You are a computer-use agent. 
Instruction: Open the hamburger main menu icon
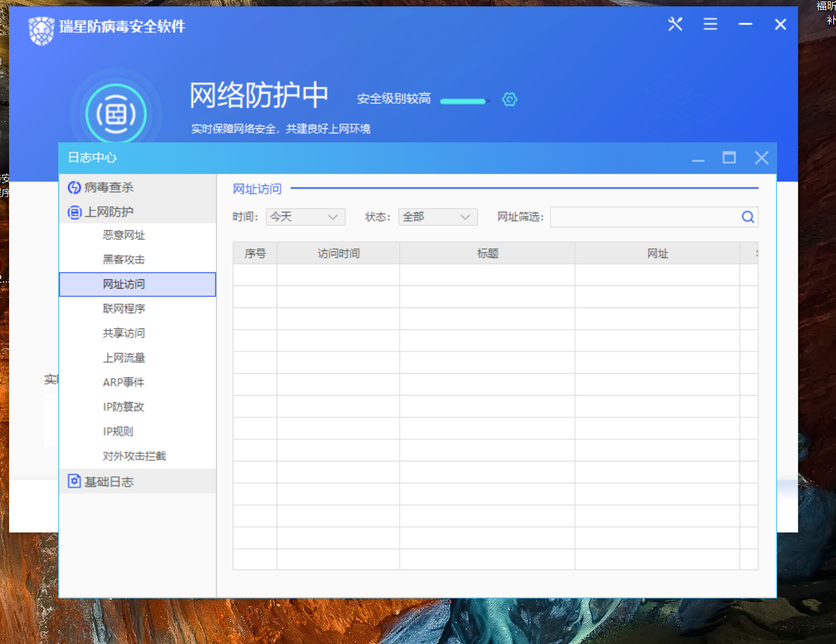(710, 25)
